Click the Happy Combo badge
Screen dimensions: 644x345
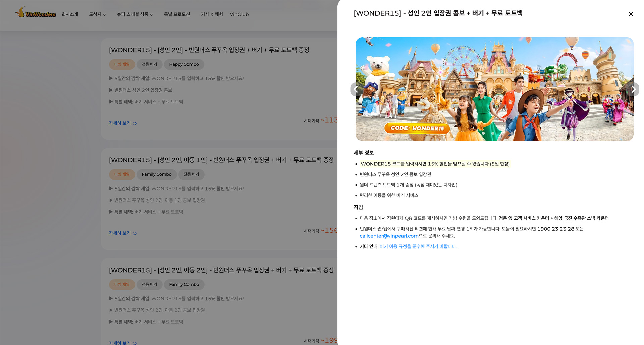pyautogui.click(x=184, y=64)
